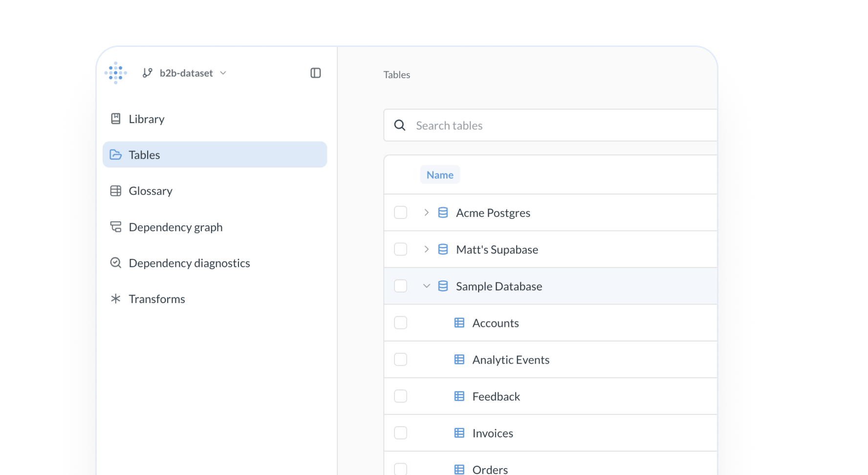The height and width of the screenshot is (475, 868).
Task: Click the Orders table icon
Action: 459,469
